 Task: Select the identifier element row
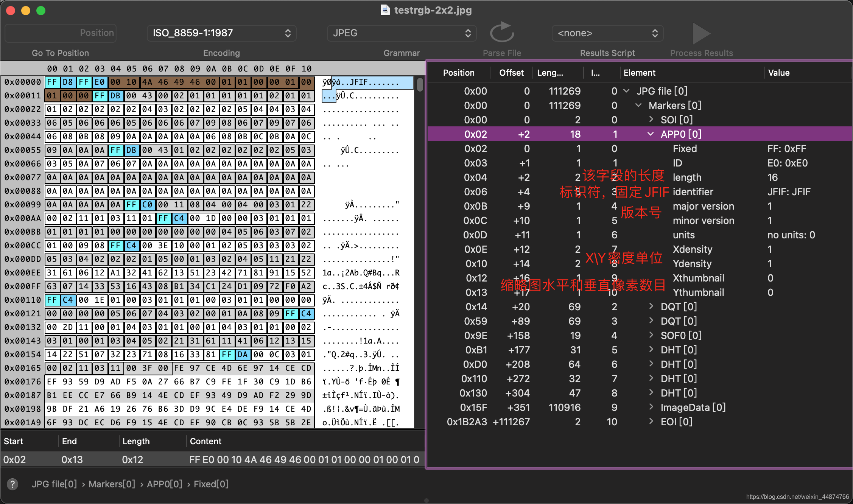[x=640, y=192]
